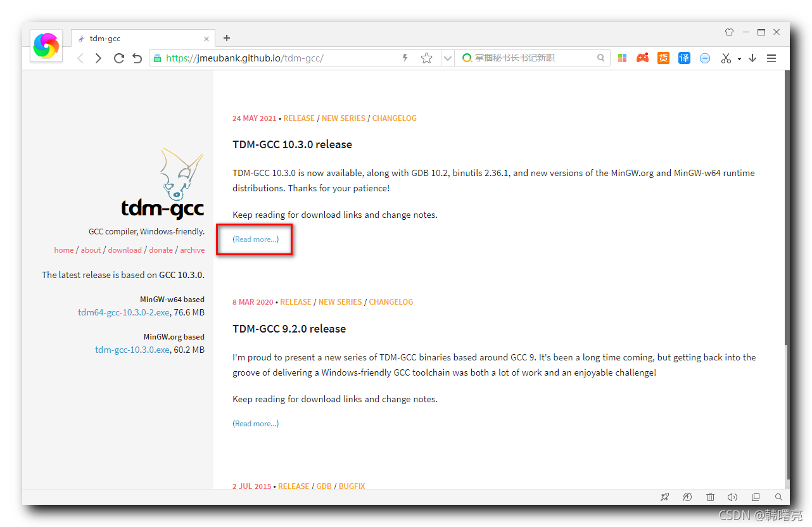Click NEW SERIES tag on 8 Mar 2020 post
The image size is (812, 527).
point(340,302)
